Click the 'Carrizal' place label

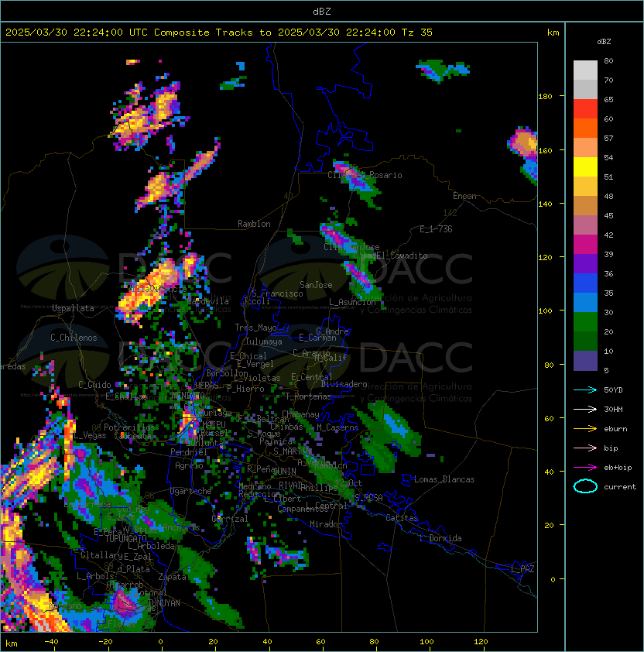pos(230,519)
